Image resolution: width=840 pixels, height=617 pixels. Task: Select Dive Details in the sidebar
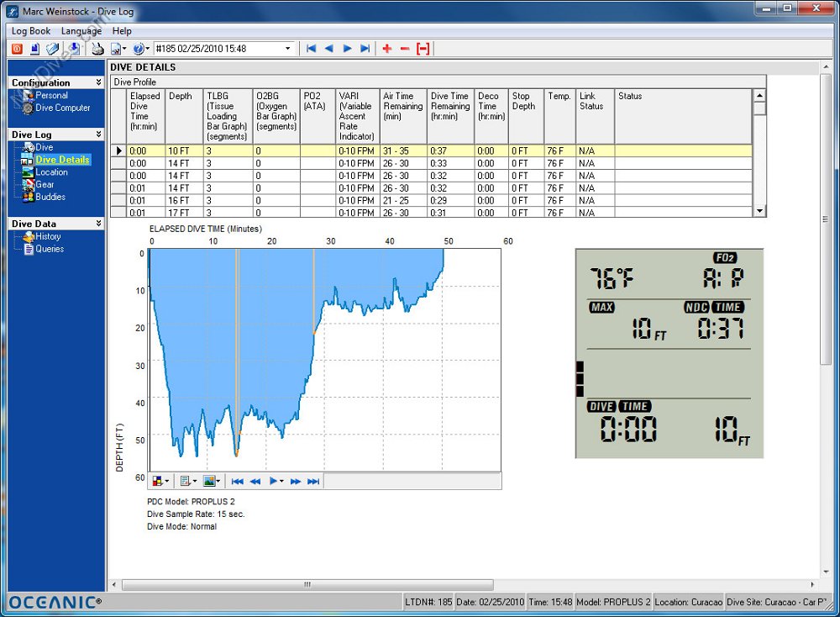(x=63, y=160)
